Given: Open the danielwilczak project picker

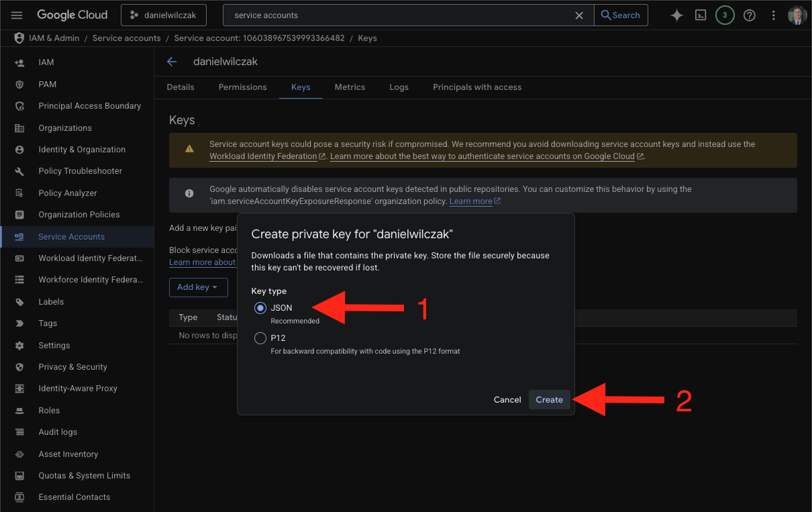Looking at the screenshot, I should click(x=164, y=15).
